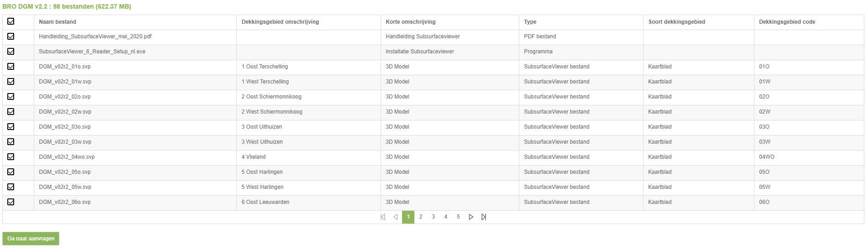Viewport: 868px width, 250px height.
Task: Go to next page of results
Action: (471, 217)
